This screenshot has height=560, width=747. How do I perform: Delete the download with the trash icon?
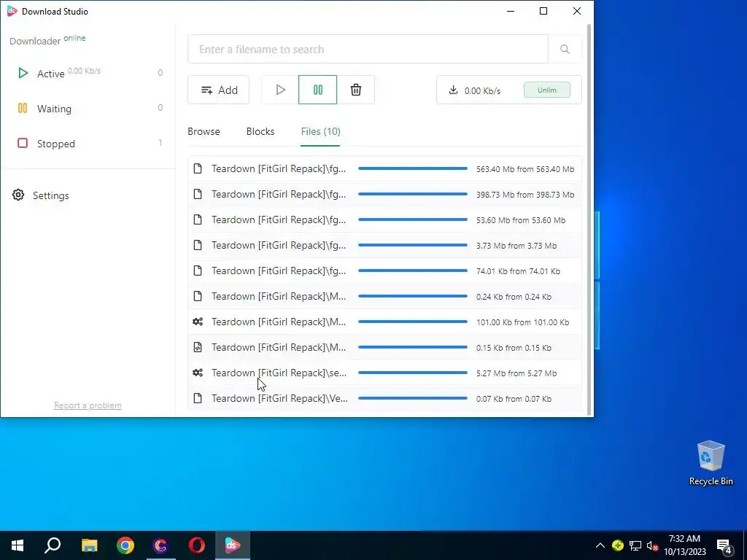point(355,90)
